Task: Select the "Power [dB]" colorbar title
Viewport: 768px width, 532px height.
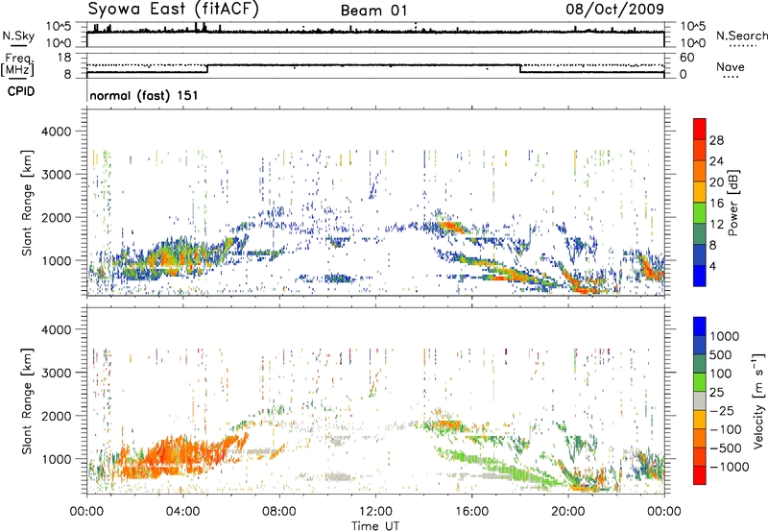Action: click(x=733, y=203)
